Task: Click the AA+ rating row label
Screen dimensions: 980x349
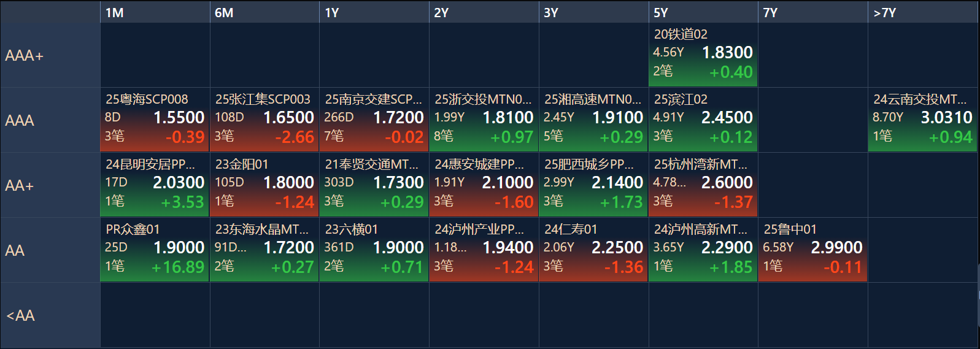Action: pos(50,185)
